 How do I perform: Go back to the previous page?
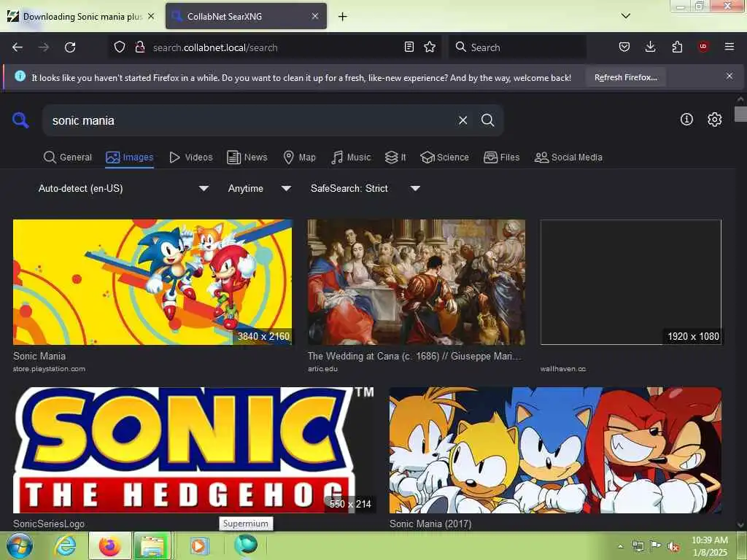[18, 47]
